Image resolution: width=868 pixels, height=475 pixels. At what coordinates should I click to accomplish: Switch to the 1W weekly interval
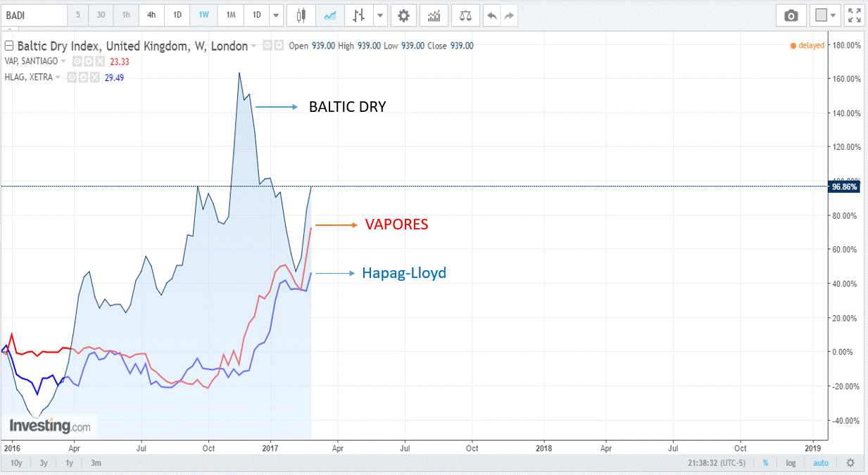(x=203, y=15)
